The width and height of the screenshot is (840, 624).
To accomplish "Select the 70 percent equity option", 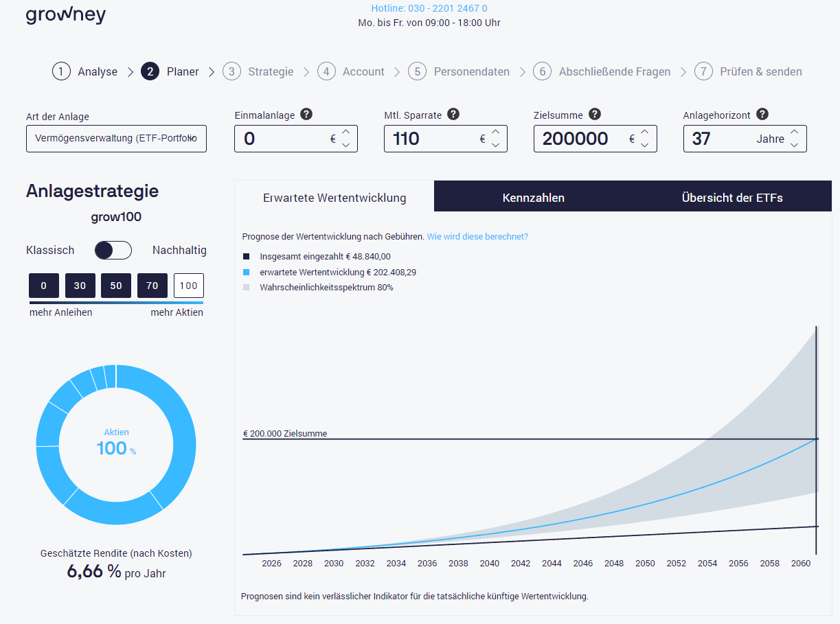I will (152, 286).
